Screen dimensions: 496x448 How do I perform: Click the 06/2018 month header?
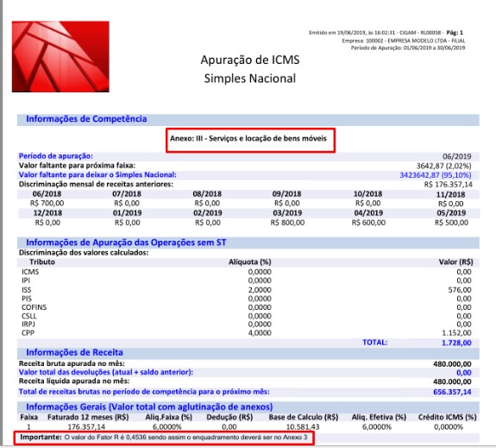[x=47, y=194]
